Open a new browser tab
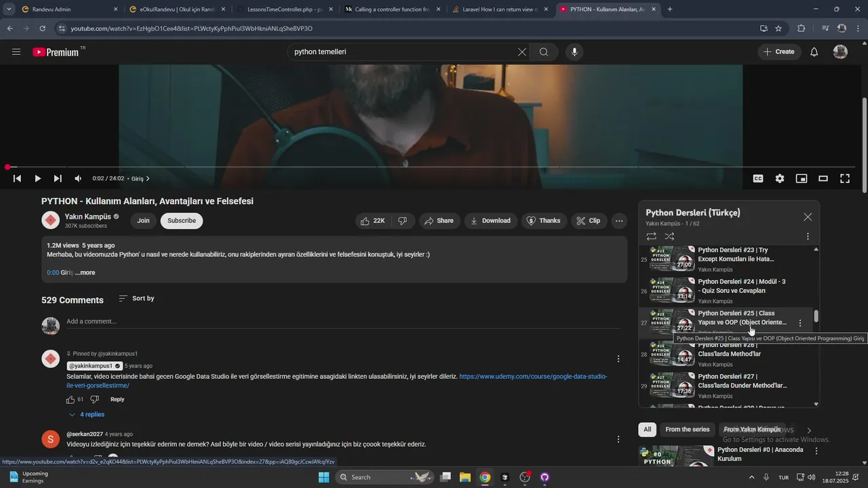 coord(670,9)
